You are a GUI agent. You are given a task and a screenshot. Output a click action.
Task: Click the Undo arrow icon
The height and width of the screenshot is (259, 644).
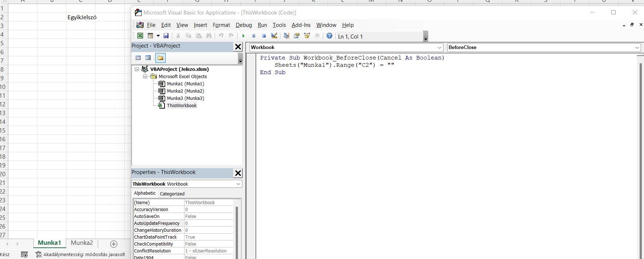[221, 36]
